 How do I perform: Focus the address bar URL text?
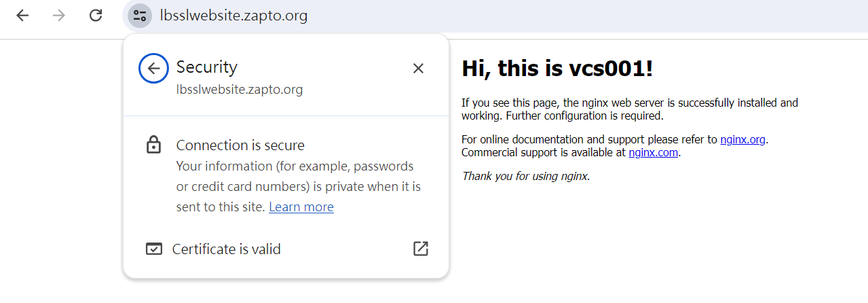[x=233, y=16]
